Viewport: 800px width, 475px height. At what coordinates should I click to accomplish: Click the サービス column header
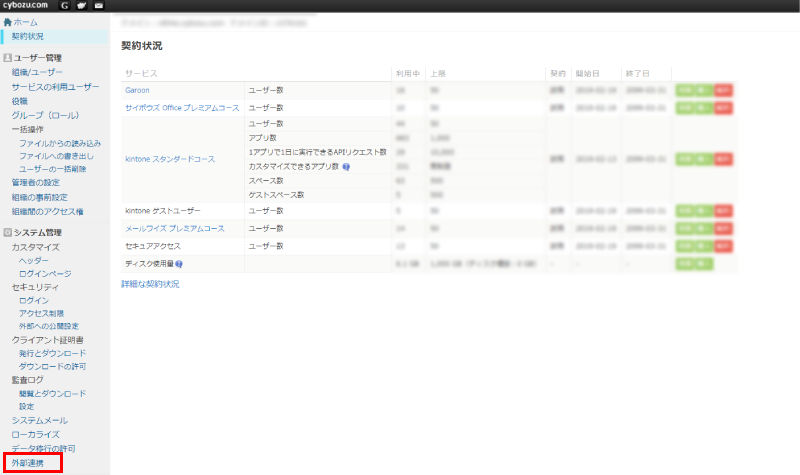(x=141, y=73)
